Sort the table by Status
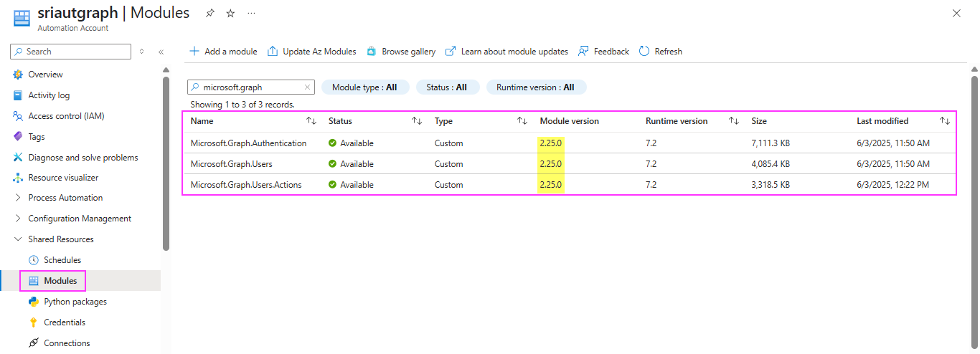980x354 pixels. click(x=417, y=121)
